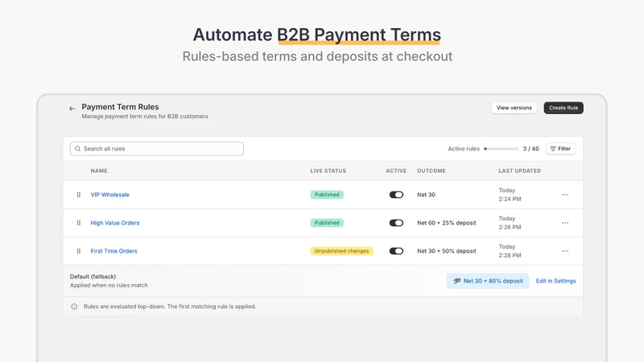Screen dimensions: 644x362
Task: Click the 3 / 40 active rules count
Action: tap(530, 149)
